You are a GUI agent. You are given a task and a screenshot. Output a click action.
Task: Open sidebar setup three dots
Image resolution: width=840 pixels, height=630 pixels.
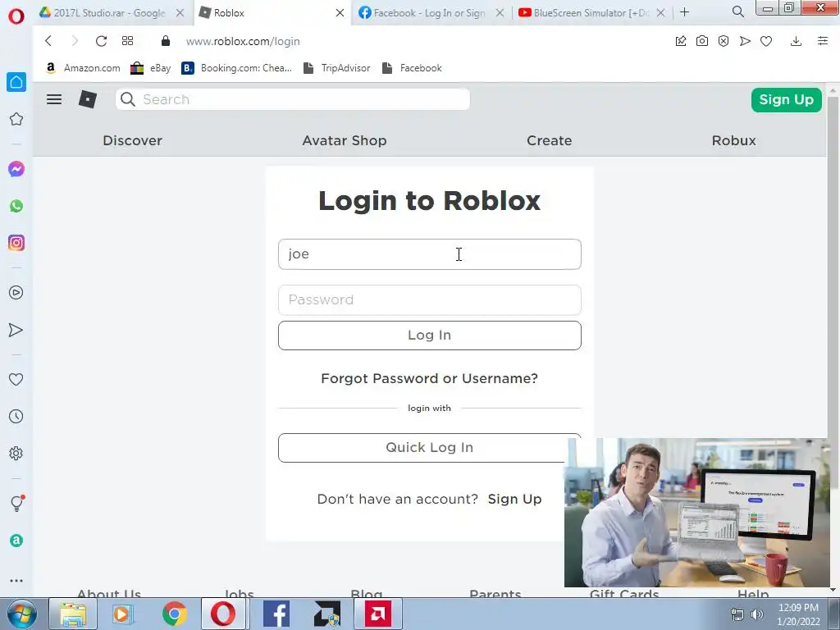click(16, 580)
